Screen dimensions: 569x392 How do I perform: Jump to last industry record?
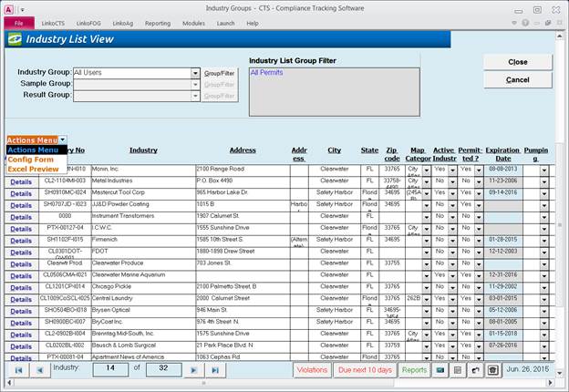[215, 371]
